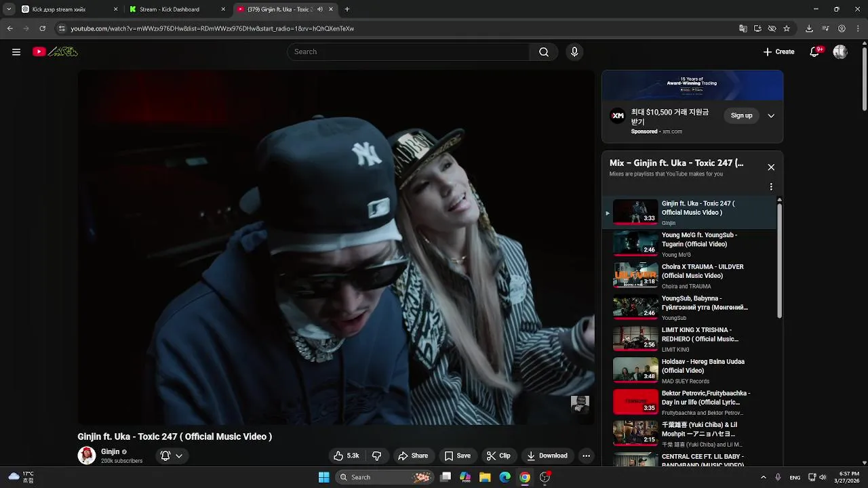Play LIMIT KING X TRISHNA REDHERO
The image size is (868, 488).
tap(689, 340)
